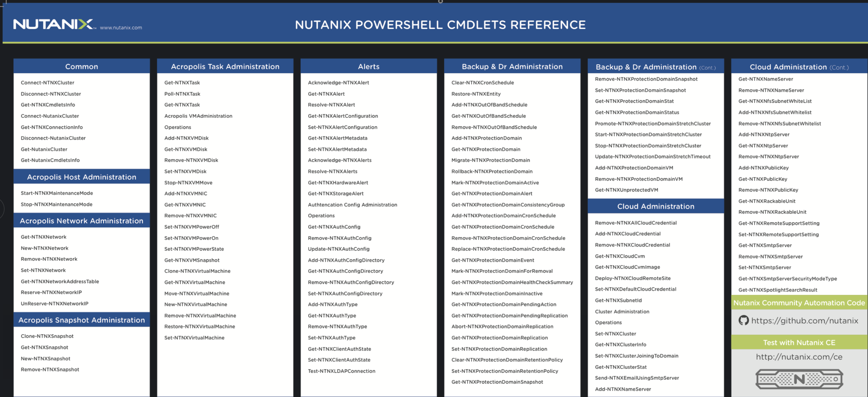Select Update-NTNXAuthConfig text
868x397 pixels.
click(x=339, y=249)
